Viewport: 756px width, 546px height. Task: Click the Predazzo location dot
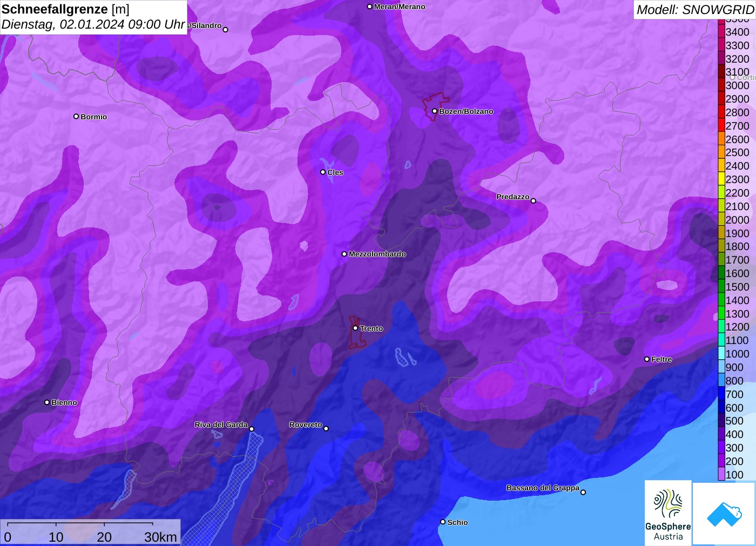(534, 201)
